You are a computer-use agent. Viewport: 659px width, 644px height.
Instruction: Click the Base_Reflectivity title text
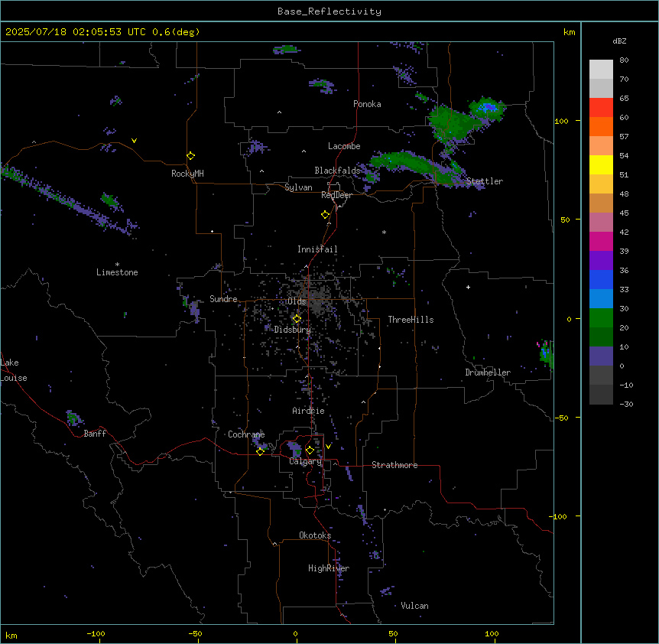click(x=329, y=11)
